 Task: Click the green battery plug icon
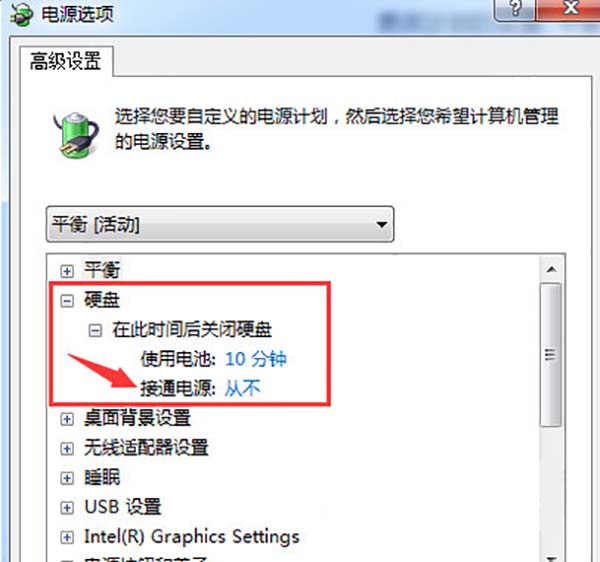point(76,134)
